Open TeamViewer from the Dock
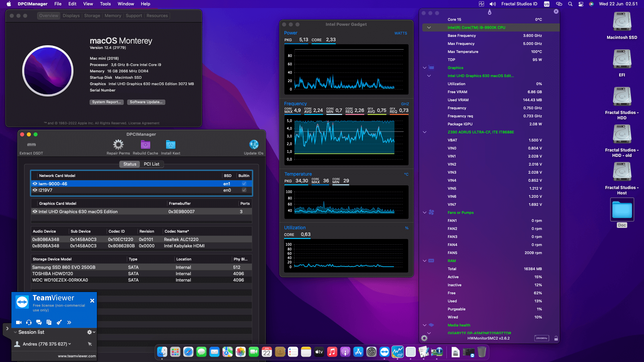Viewport: 644px width, 362px height. tap(384, 352)
